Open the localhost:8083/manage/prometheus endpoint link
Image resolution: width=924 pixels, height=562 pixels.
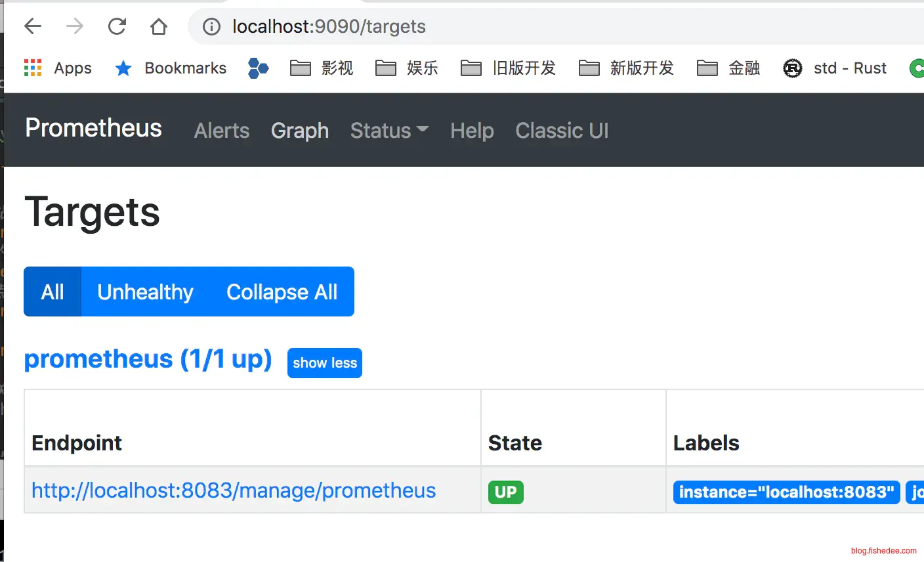click(x=234, y=490)
